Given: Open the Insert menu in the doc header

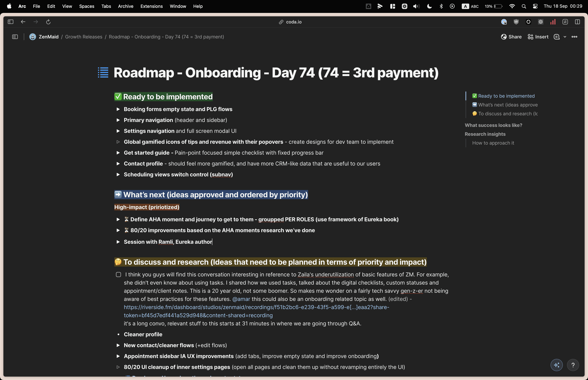Looking at the screenshot, I should [x=538, y=37].
